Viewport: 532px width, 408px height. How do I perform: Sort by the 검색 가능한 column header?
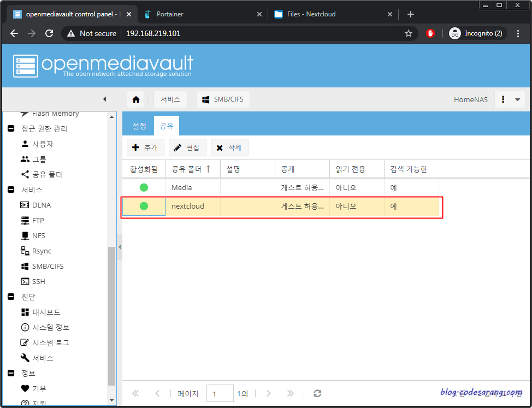click(x=411, y=169)
